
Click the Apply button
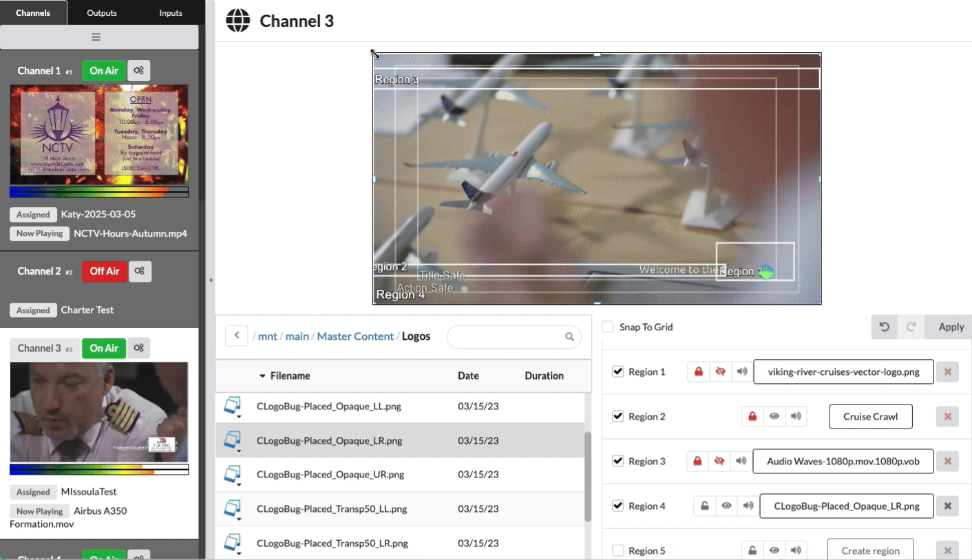click(951, 327)
